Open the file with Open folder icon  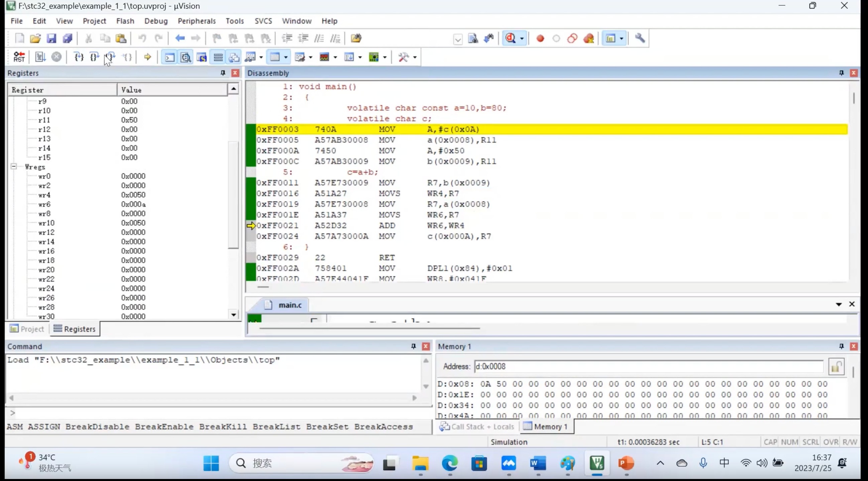coord(35,38)
